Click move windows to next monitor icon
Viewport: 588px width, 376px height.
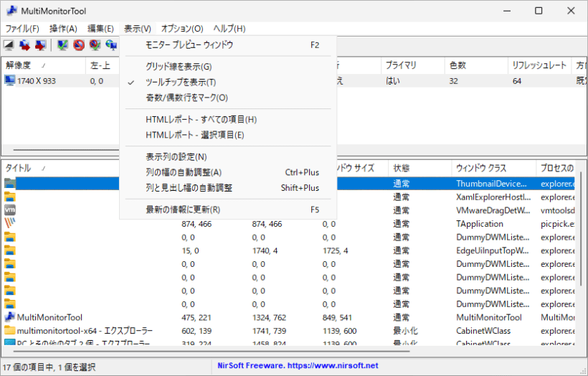(x=25, y=45)
